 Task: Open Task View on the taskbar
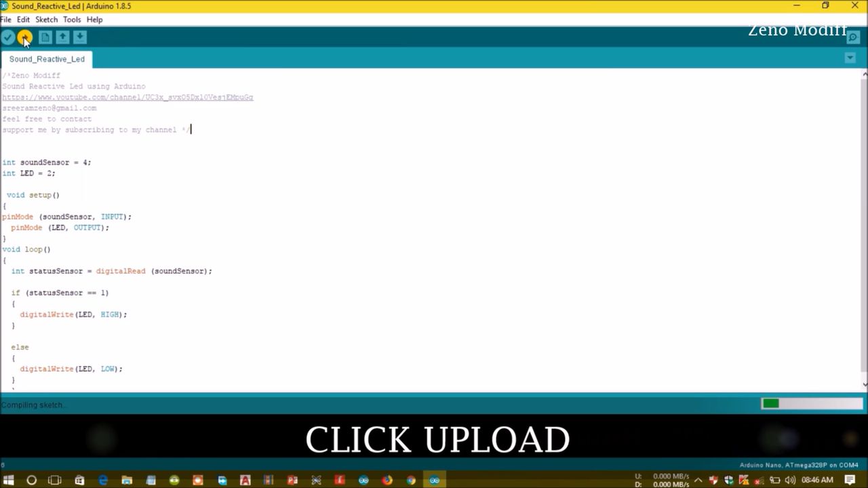click(55, 480)
